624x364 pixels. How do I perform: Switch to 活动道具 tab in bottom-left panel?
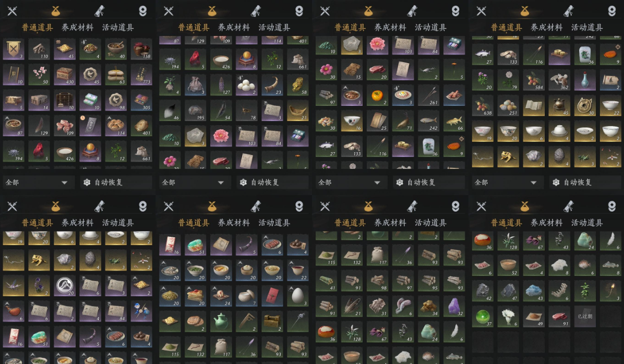click(x=118, y=223)
